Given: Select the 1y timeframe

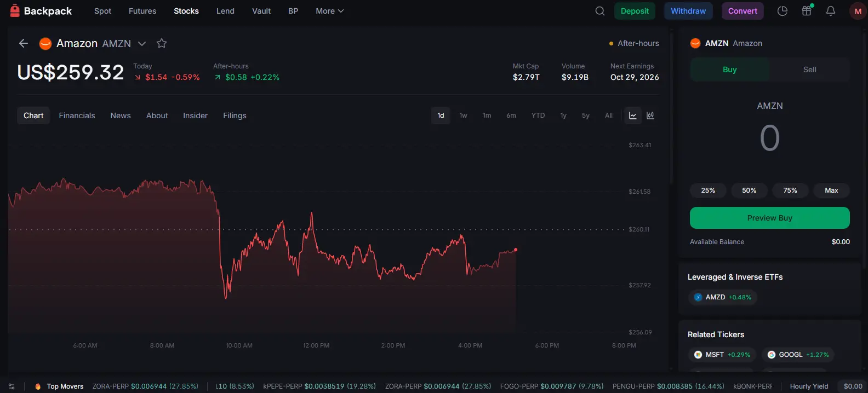Looking at the screenshot, I should [563, 115].
